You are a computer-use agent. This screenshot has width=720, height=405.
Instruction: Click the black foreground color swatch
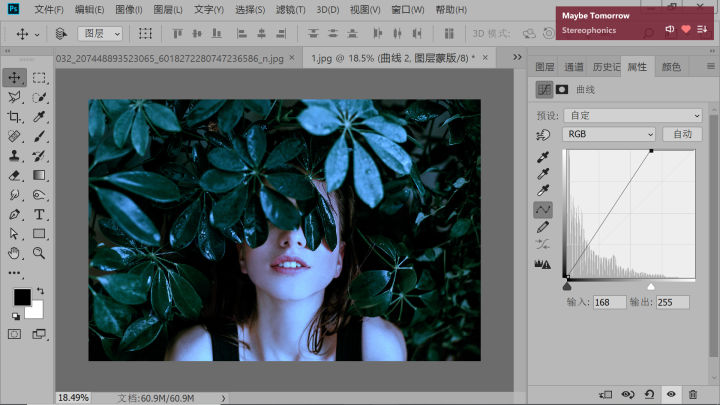[21, 297]
